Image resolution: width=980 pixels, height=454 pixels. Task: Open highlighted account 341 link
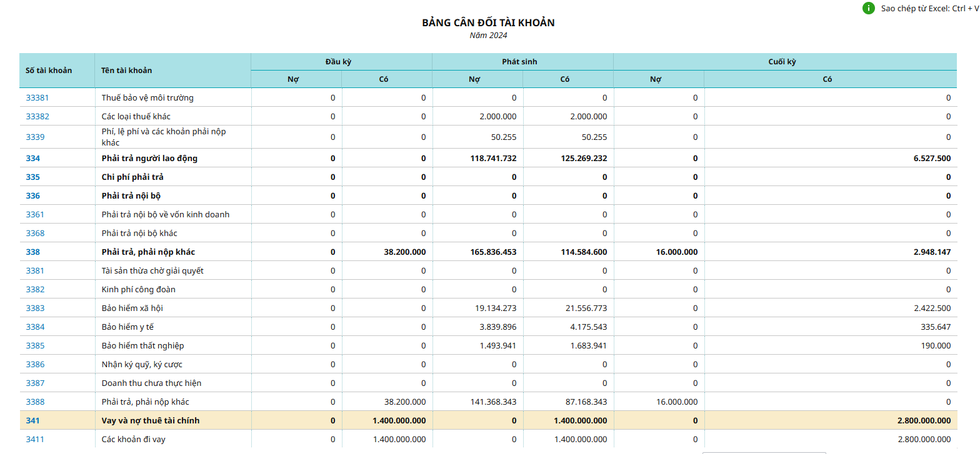click(x=32, y=421)
